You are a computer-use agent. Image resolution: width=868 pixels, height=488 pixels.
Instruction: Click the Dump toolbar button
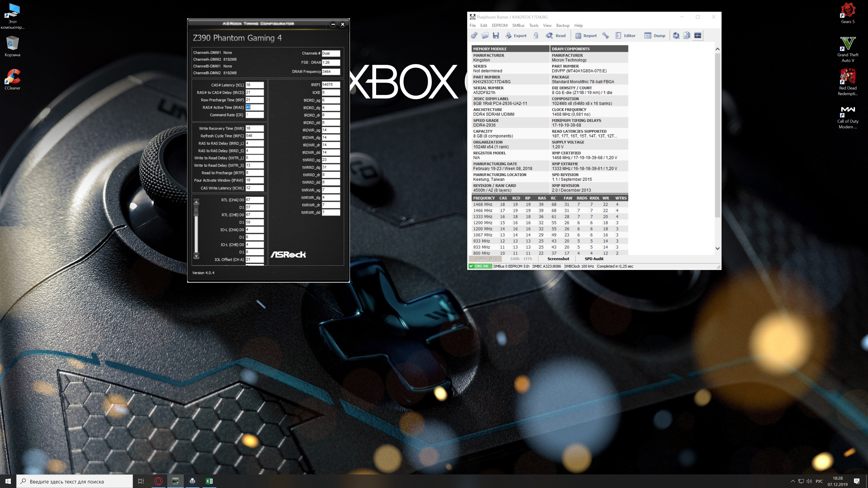(x=655, y=35)
